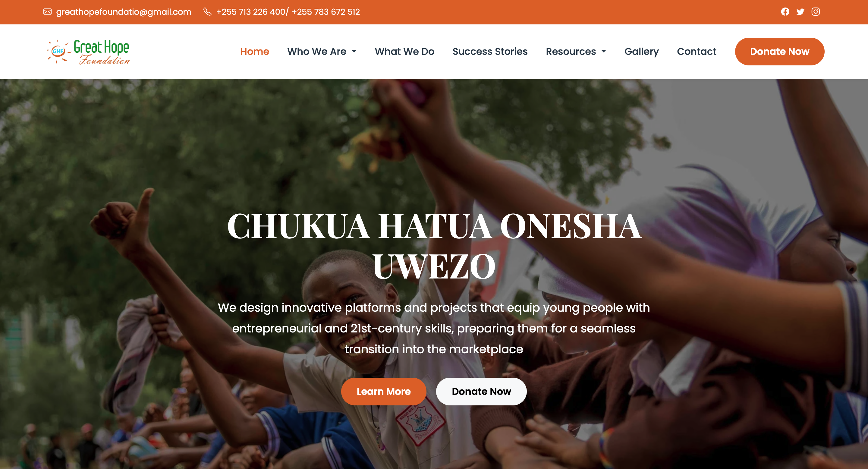868x469 pixels.
Task: Open the Facebook page icon
Action: [785, 12]
